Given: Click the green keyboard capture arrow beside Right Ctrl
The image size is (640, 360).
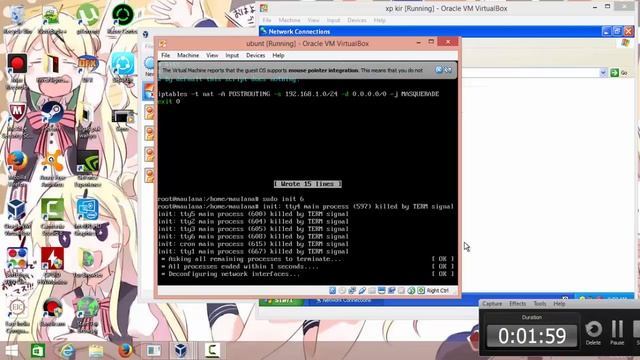Looking at the screenshot, I should [421, 291].
